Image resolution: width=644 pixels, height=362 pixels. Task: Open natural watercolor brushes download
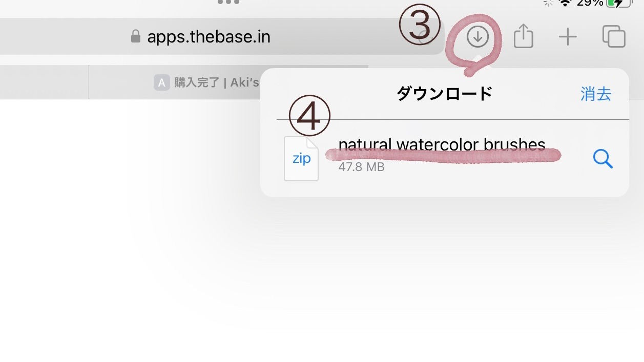(x=442, y=145)
